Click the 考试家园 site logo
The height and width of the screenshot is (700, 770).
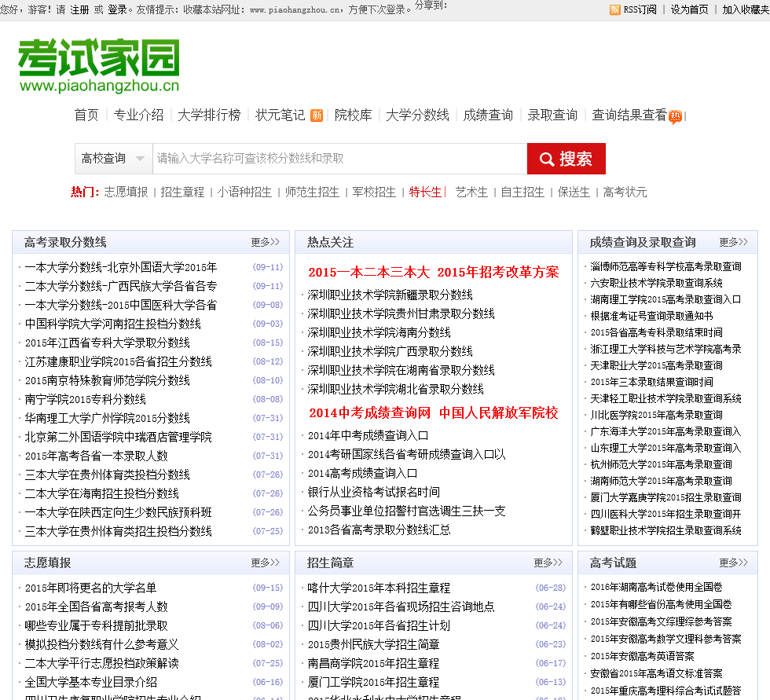click(99, 65)
